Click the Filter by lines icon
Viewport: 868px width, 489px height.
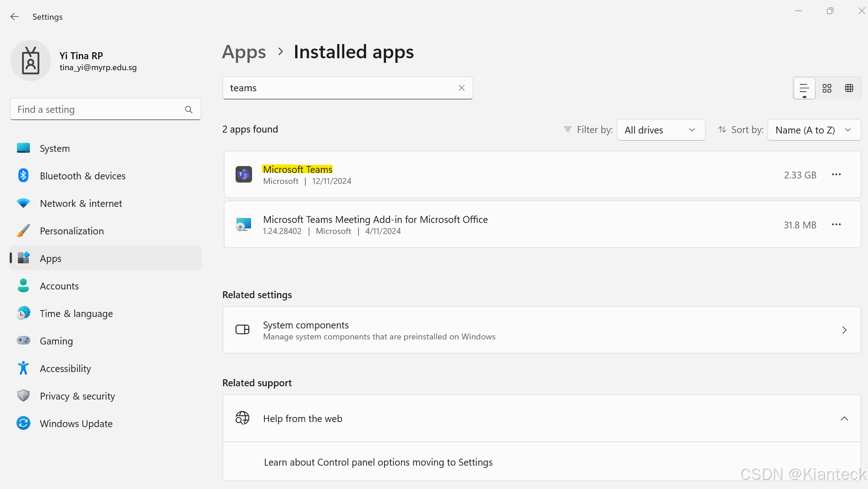point(568,130)
